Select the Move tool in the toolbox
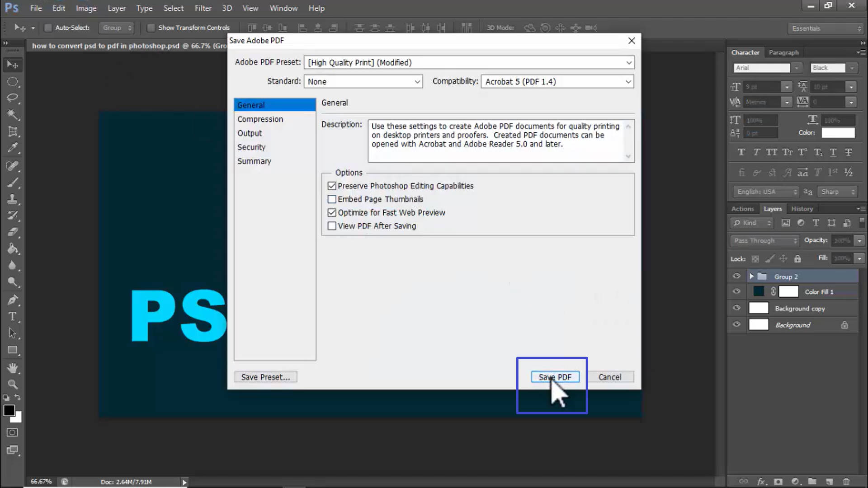Screen dimensions: 868x488 point(13,65)
